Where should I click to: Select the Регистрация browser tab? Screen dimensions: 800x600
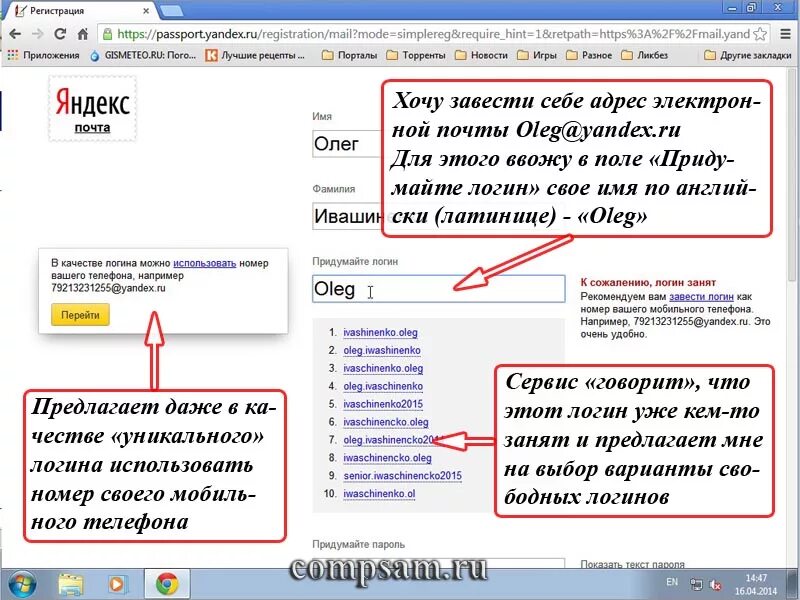click(x=82, y=11)
